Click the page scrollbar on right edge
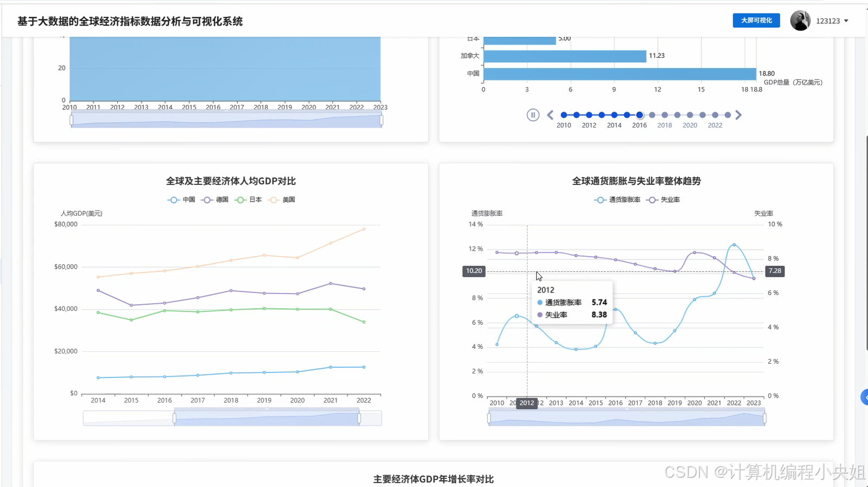Viewport: 868px width, 487px height. tap(866, 243)
